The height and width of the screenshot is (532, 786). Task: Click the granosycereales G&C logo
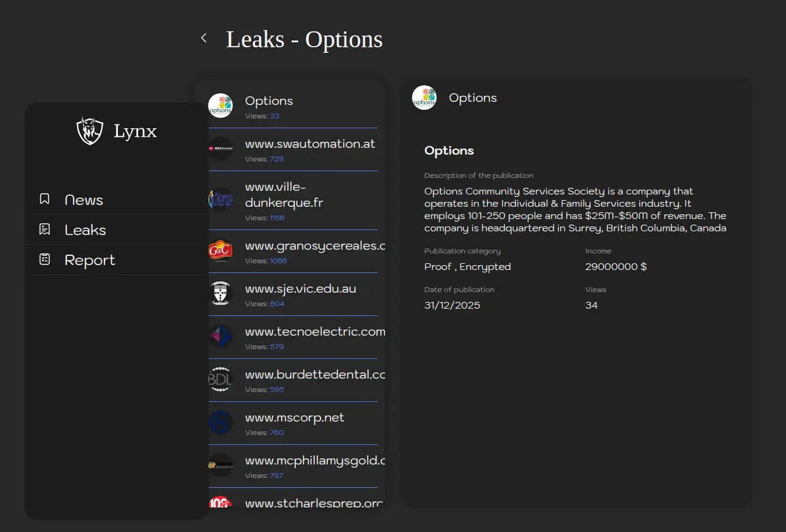[x=220, y=251]
